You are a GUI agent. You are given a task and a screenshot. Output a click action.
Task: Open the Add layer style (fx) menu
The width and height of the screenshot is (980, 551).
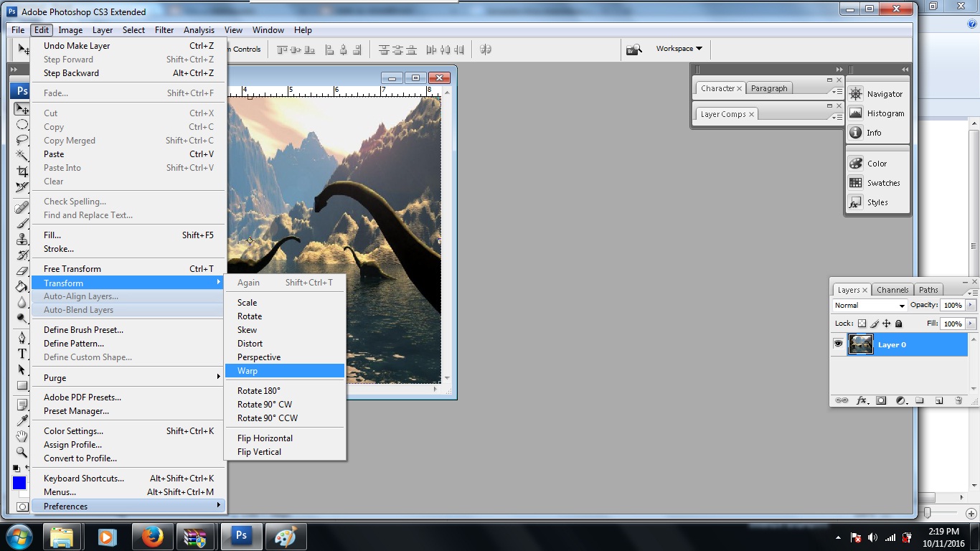pyautogui.click(x=861, y=400)
